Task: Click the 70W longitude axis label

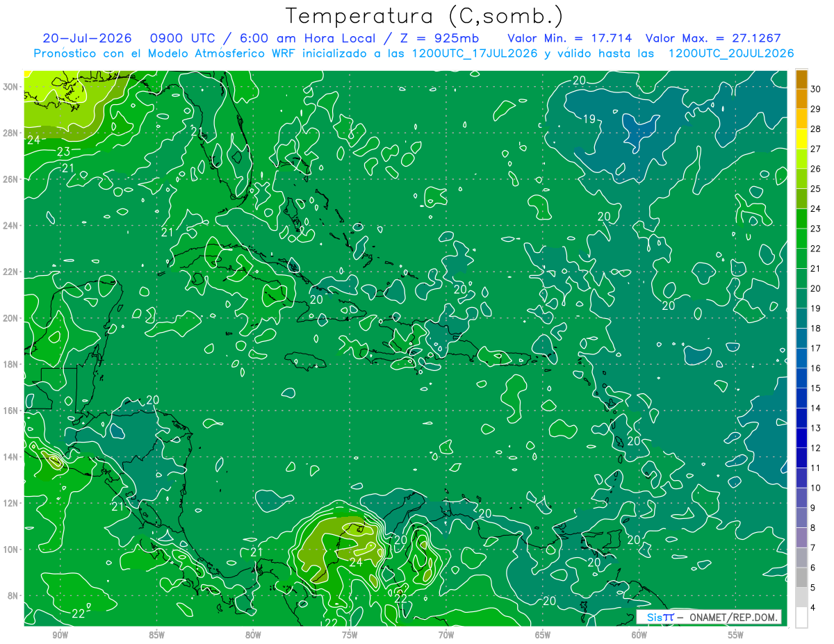Action: pyautogui.click(x=446, y=636)
